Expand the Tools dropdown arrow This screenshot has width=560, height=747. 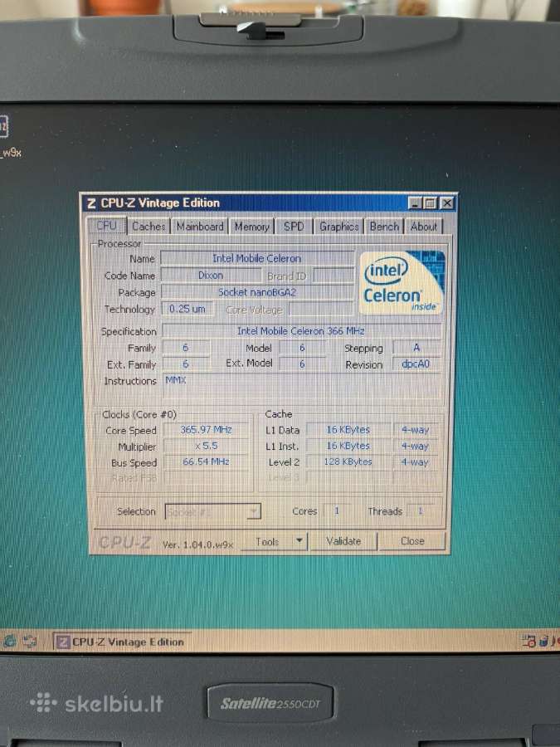coord(299,541)
